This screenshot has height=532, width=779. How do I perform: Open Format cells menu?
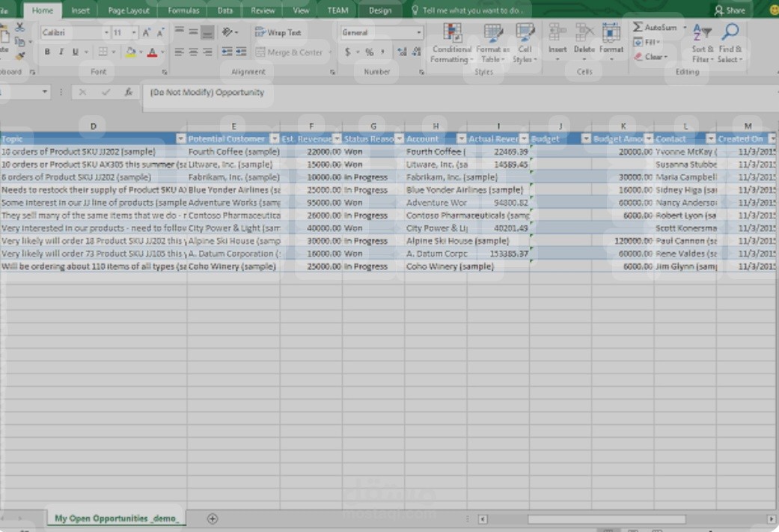point(611,40)
